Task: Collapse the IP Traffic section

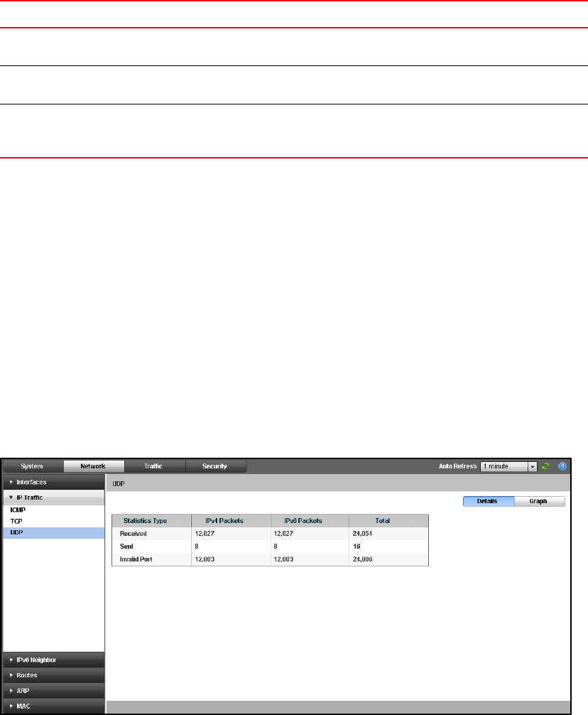Action: click(54, 498)
